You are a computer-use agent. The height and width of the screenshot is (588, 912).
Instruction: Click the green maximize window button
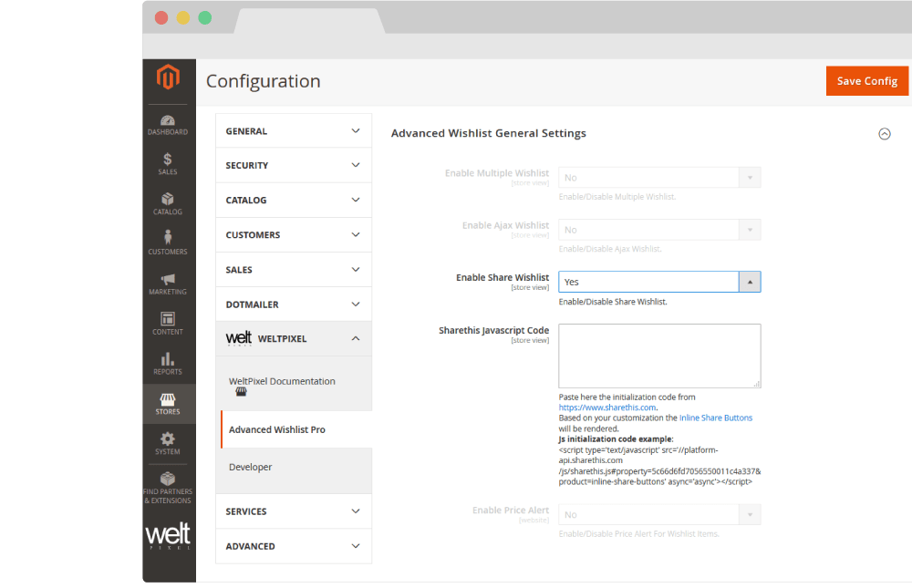click(x=204, y=18)
